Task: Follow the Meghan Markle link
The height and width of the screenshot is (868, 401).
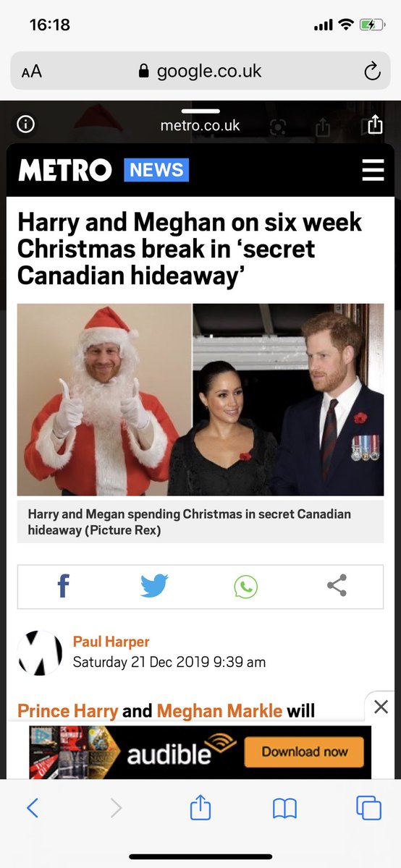Action: click(x=219, y=711)
